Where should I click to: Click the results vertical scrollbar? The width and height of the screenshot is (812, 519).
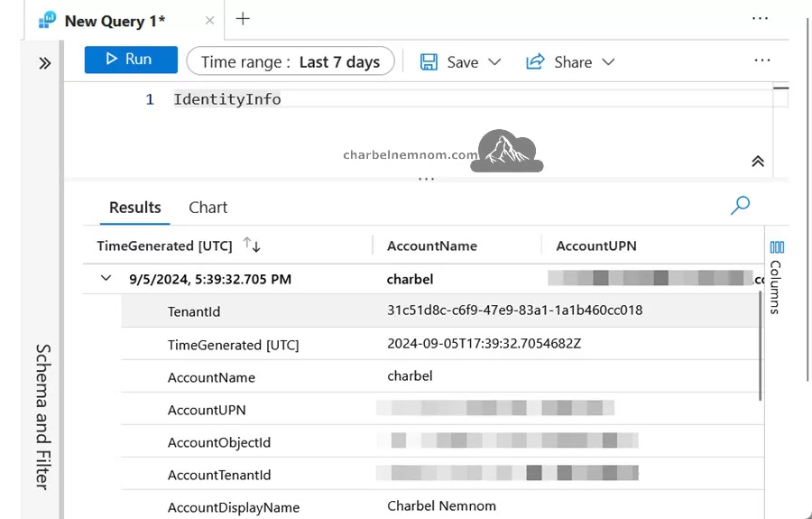pyautogui.click(x=760, y=346)
